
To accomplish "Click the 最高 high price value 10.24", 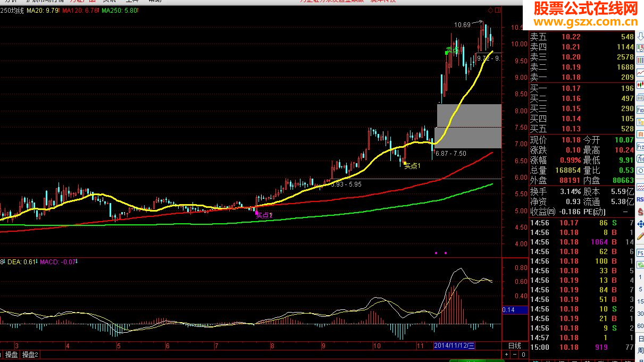I will tap(623, 150).
